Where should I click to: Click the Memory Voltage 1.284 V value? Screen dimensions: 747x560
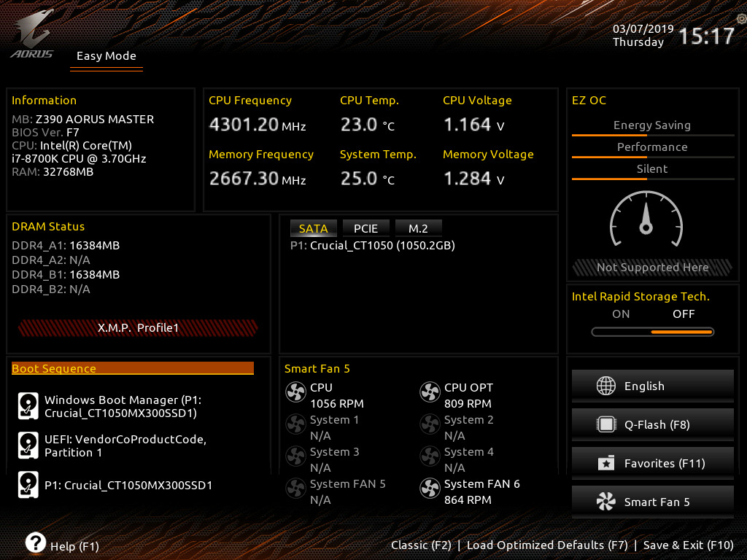point(473,179)
